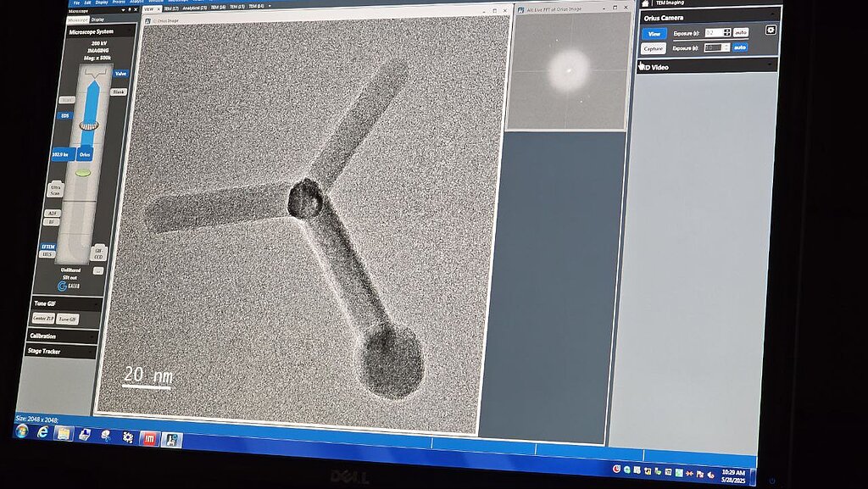Click the home icon beside TEM Imaging
The image size is (868, 489).
coord(646,3)
